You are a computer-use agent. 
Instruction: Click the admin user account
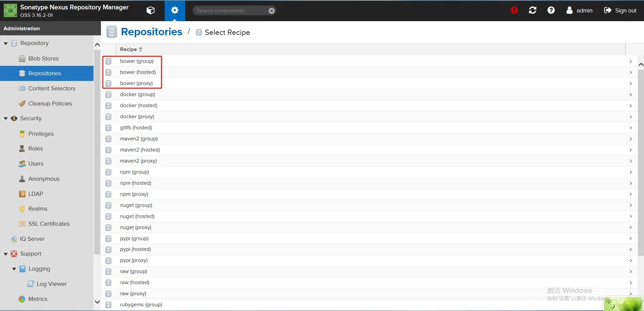click(x=579, y=10)
